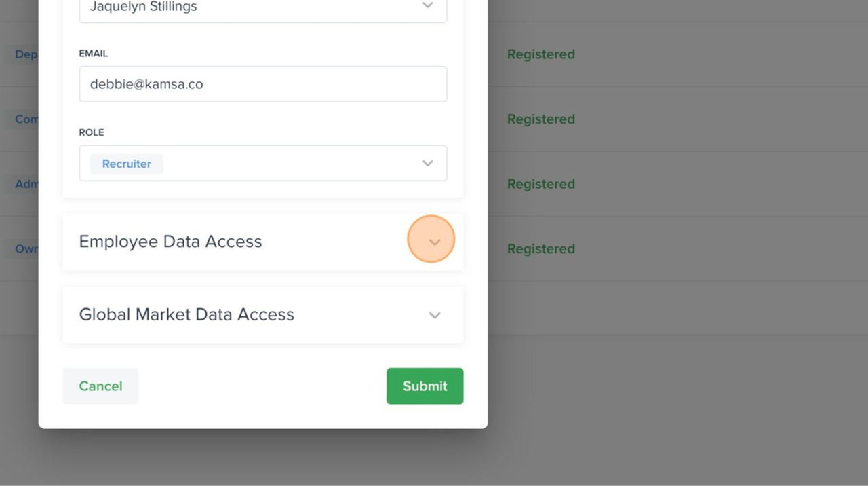Select the Recruiter role tag
Screen dimensions: 868x486
click(127, 164)
